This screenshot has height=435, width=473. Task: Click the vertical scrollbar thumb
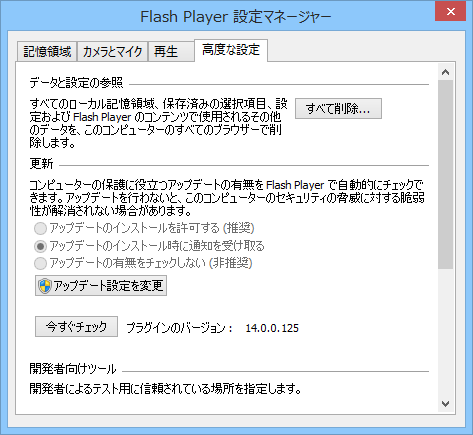(445, 174)
